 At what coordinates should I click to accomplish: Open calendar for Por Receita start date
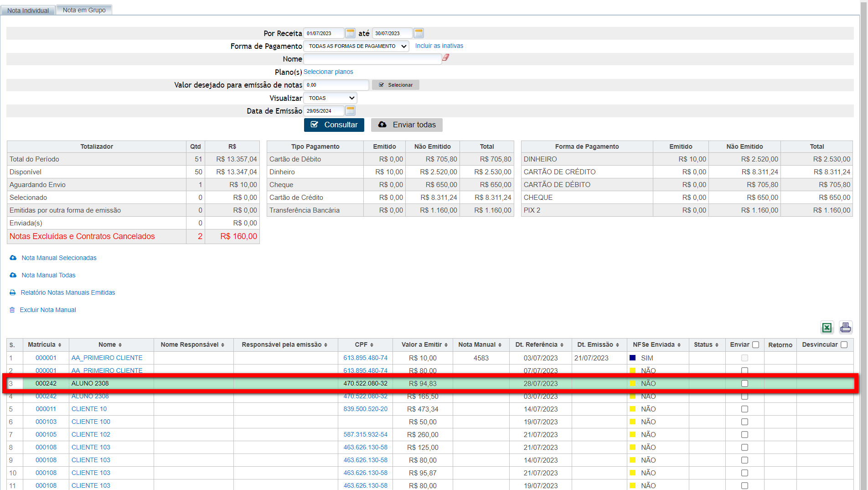350,33
